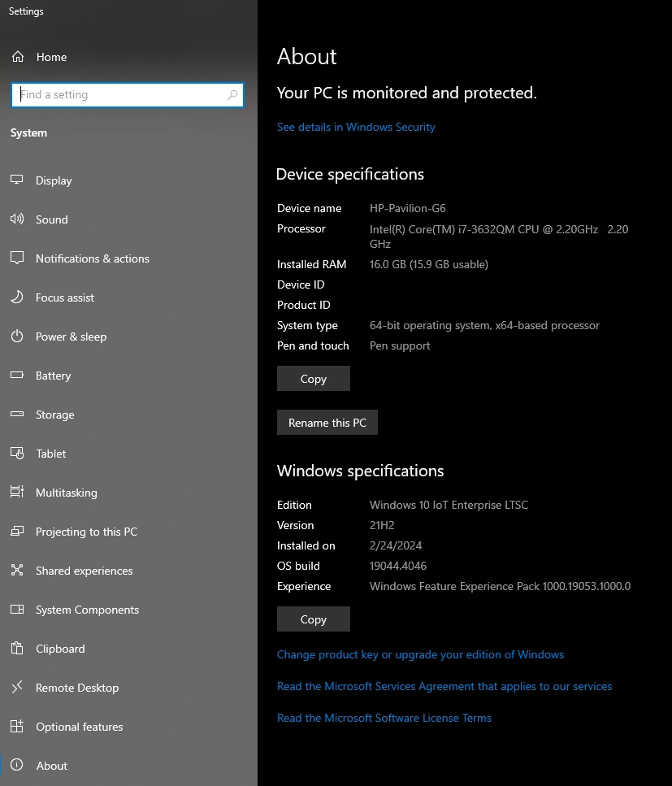
Task: Open Remote Desktop label
Action: click(x=77, y=688)
